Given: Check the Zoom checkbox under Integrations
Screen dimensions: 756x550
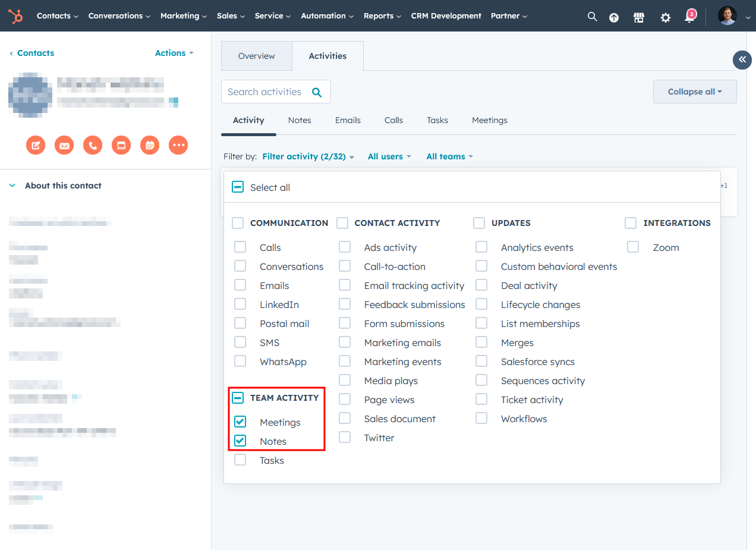Looking at the screenshot, I should pos(632,246).
